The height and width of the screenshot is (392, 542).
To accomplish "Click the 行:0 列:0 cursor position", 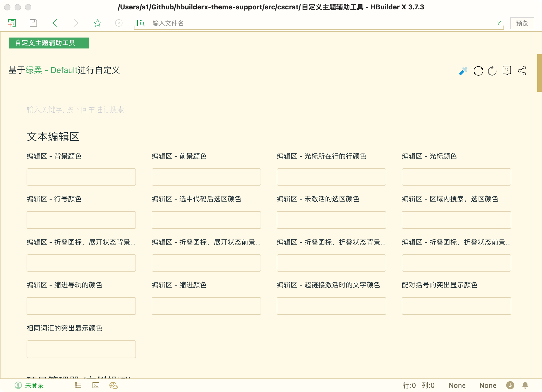I will tap(419, 385).
